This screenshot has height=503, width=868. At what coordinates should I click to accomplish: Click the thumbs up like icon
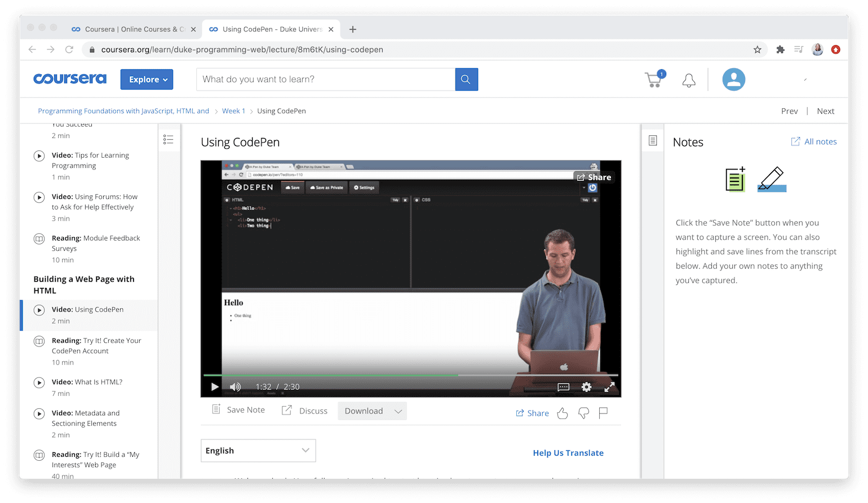click(x=562, y=413)
